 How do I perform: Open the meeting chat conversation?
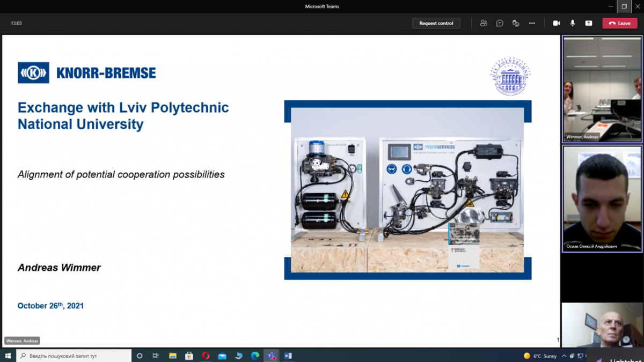[500, 23]
